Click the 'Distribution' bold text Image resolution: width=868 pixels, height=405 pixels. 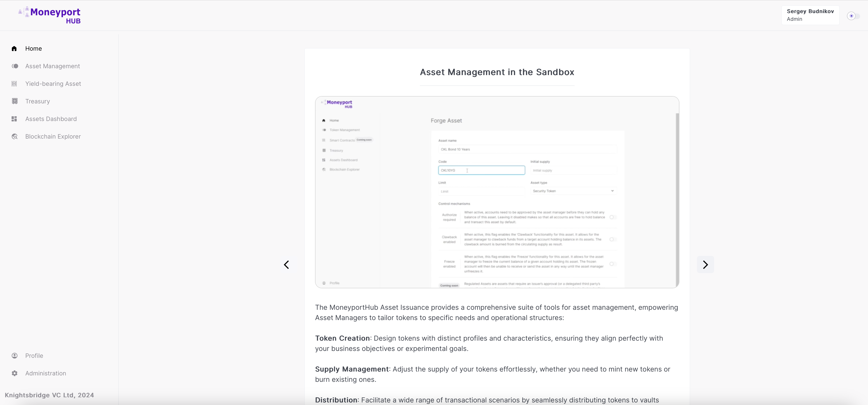pos(336,400)
